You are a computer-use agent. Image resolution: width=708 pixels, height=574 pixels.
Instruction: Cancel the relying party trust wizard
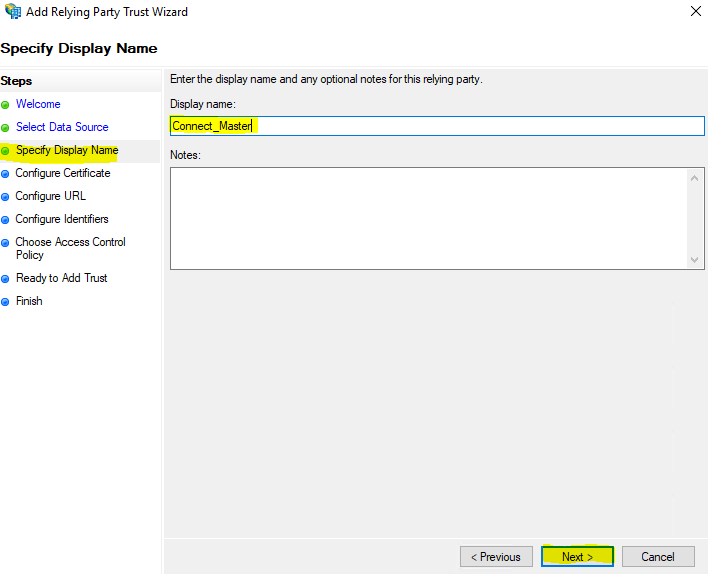click(x=658, y=556)
